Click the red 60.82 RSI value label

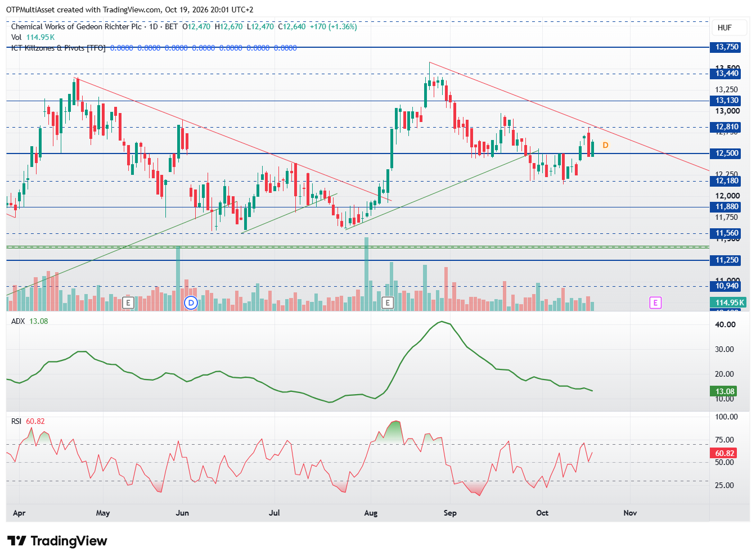coord(724,453)
